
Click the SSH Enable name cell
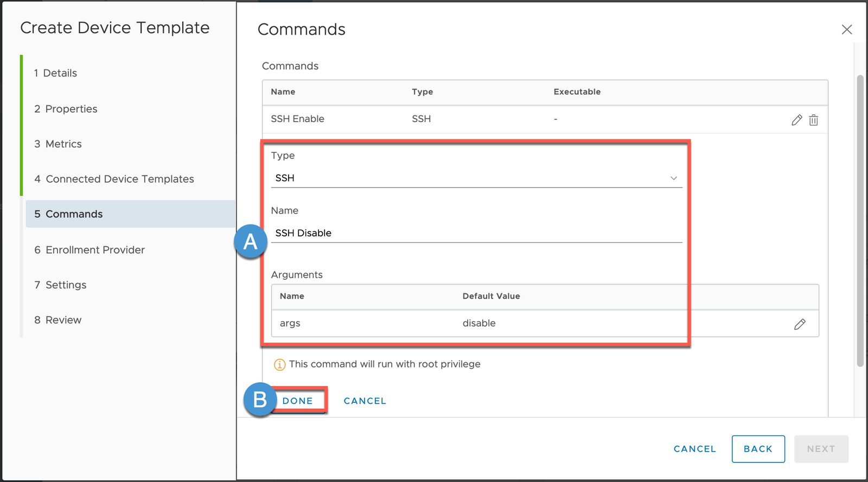point(297,119)
